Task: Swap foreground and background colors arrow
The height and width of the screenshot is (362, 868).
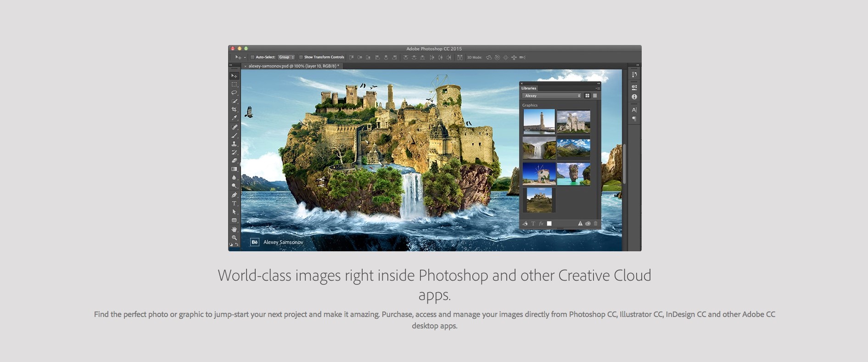Action: click(x=237, y=244)
